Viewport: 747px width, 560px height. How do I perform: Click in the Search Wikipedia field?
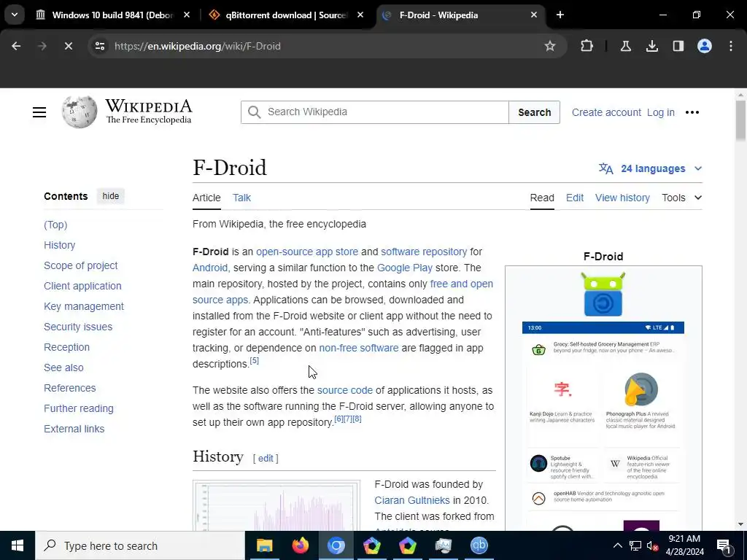tap(374, 112)
